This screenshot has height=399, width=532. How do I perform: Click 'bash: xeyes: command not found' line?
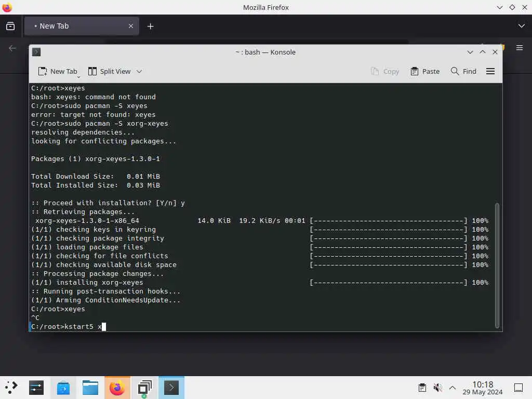point(94,97)
